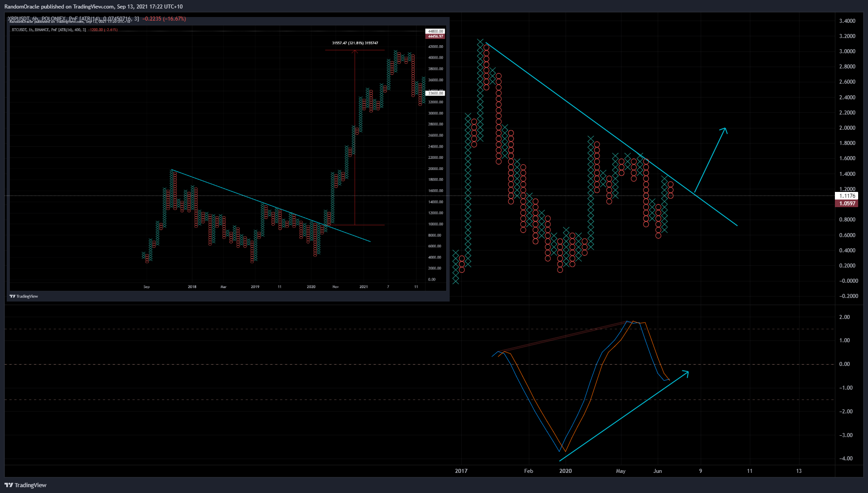Screen dimensions: 868x493
Task: Click the 1.4000 price axis label
Action: pos(847,174)
